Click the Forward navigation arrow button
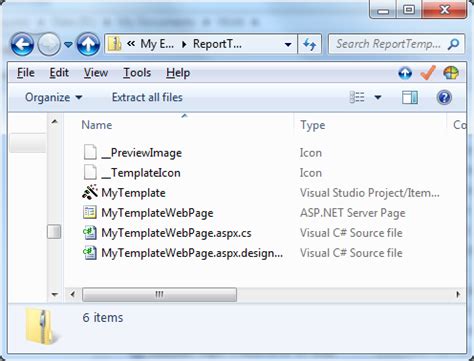The width and height of the screenshot is (474, 361). coord(49,44)
